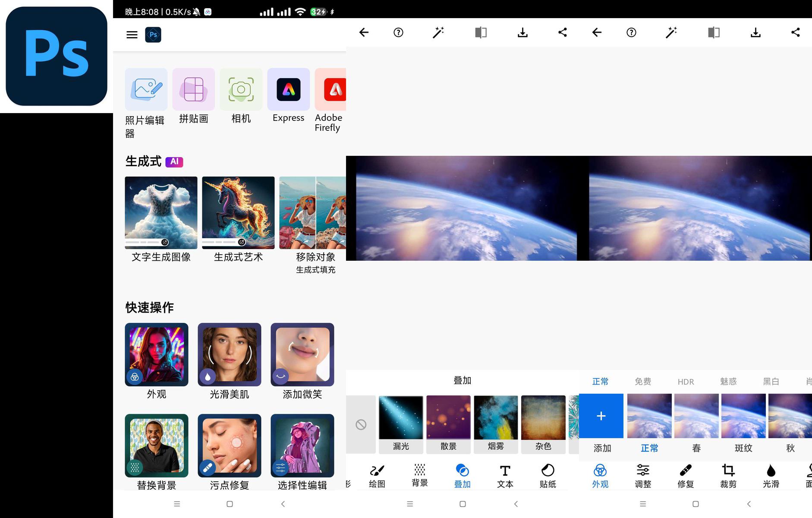Screen dimensions: 812x518
Task: Share image from the overlay editor screen
Action: pos(563,32)
